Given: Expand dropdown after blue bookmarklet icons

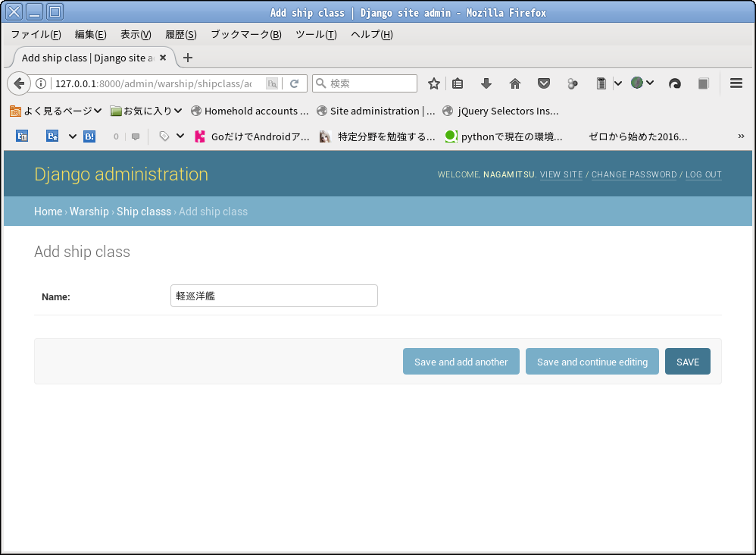Looking at the screenshot, I should point(72,136).
